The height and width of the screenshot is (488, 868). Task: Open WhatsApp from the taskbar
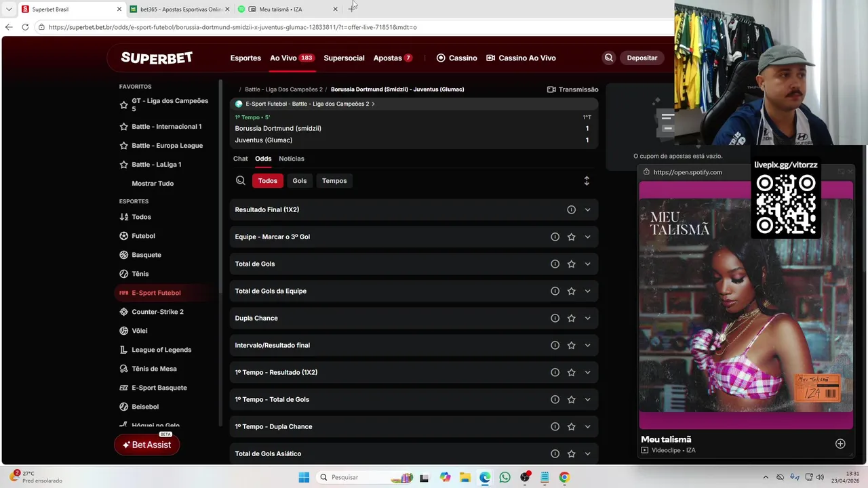click(505, 477)
